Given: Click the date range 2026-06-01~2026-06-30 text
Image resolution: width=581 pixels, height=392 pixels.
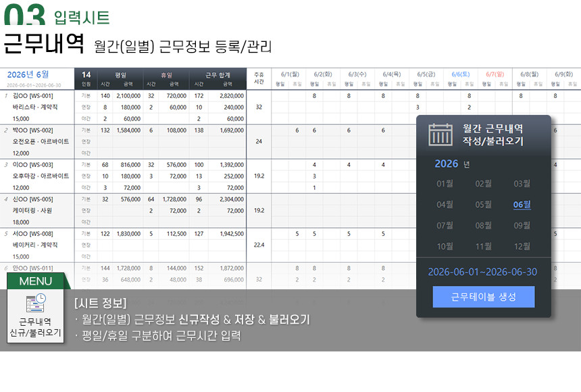Looking at the screenshot, I should point(482,272).
